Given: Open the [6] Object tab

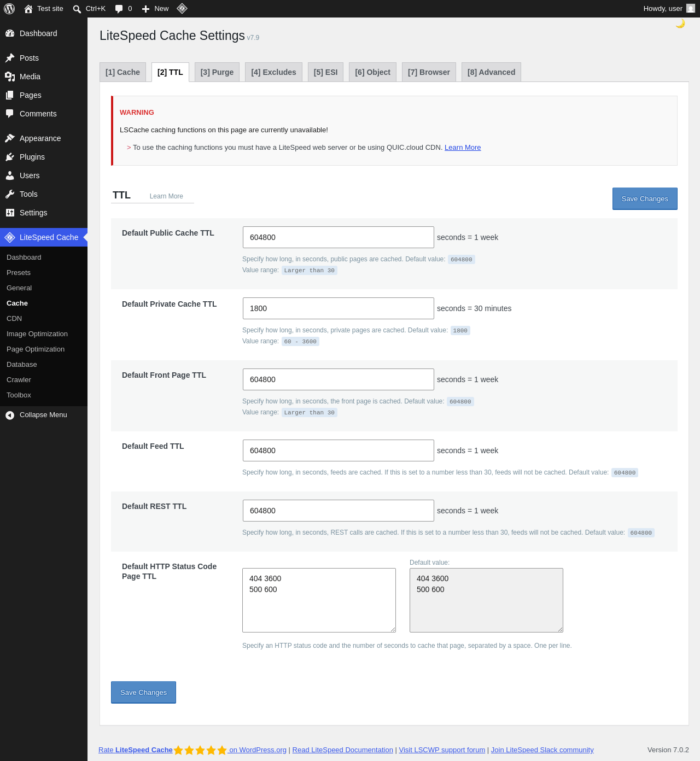Looking at the screenshot, I should pyautogui.click(x=372, y=72).
